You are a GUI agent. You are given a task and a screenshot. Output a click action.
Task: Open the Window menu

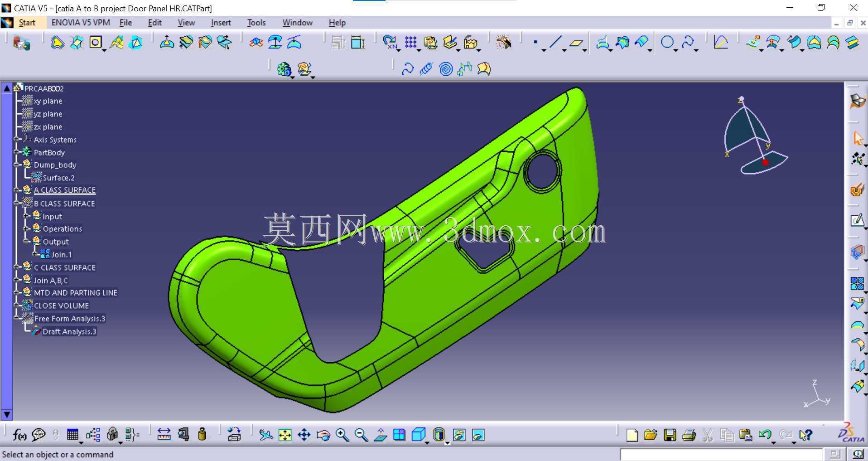[297, 23]
